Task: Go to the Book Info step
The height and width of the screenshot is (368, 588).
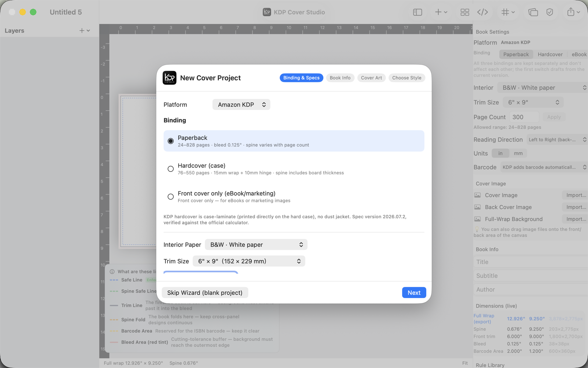Action: pos(340,78)
